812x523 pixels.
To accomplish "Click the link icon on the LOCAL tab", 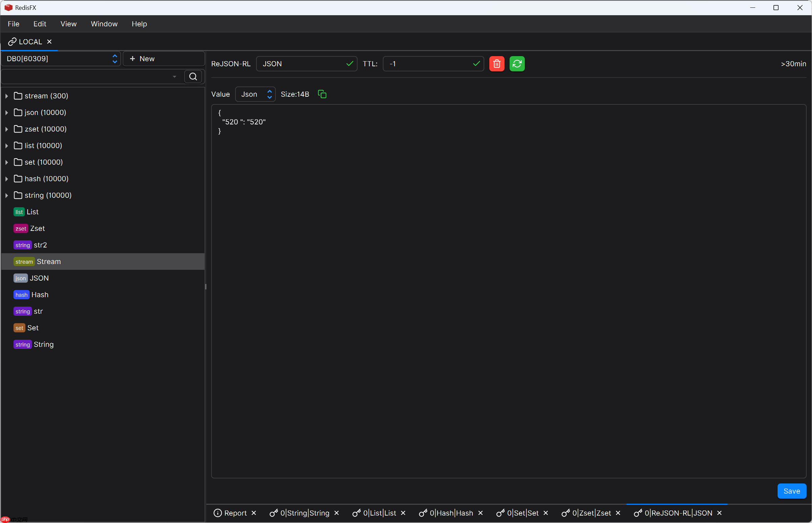I will [x=13, y=42].
